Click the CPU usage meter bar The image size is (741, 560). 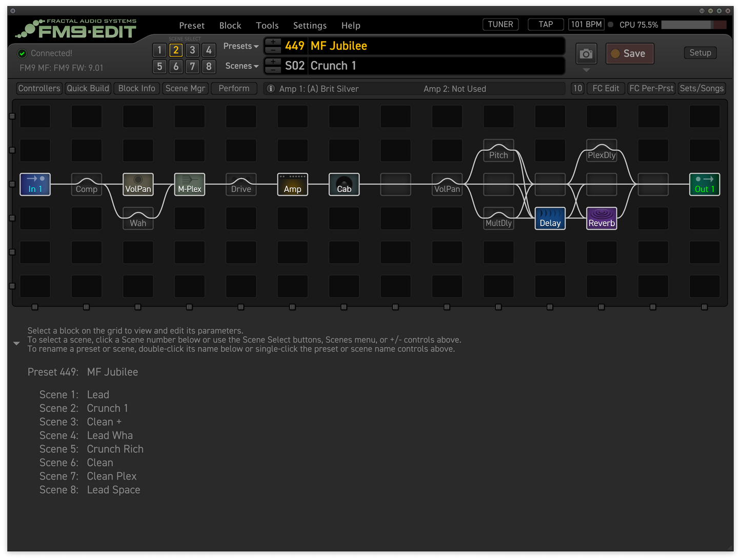[x=693, y=25]
